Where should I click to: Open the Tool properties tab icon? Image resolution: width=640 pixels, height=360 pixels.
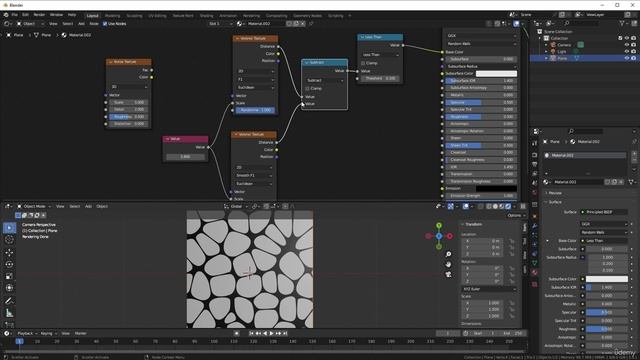click(x=535, y=144)
